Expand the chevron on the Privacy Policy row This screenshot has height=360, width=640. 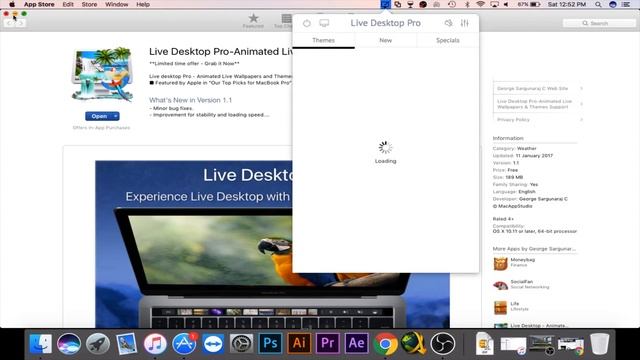581,120
